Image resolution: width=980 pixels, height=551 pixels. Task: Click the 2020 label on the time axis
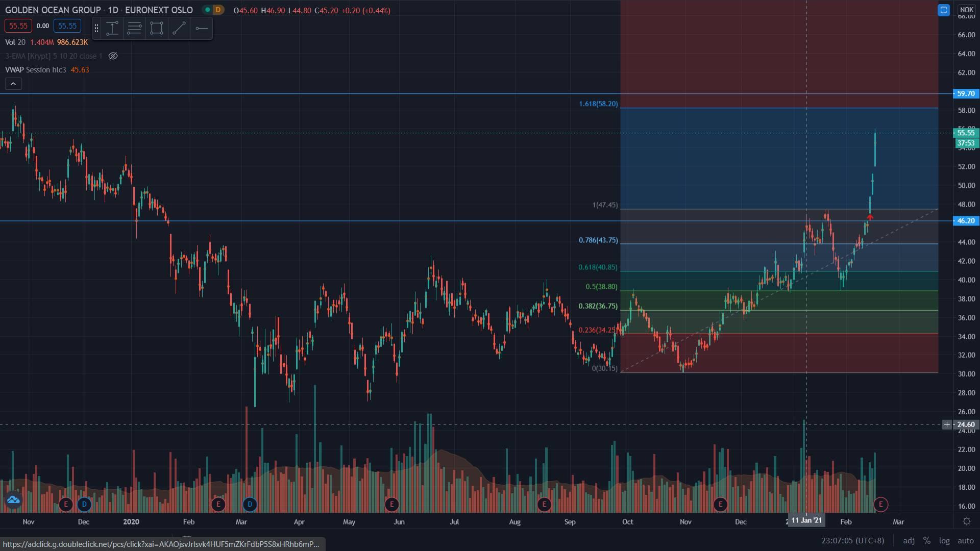coord(131,521)
